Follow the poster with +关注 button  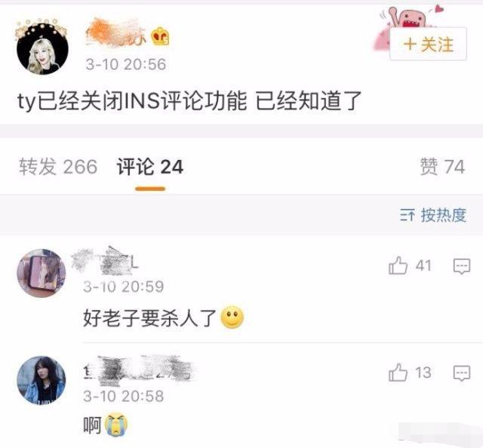pyautogui.click(x=428, y=44)
